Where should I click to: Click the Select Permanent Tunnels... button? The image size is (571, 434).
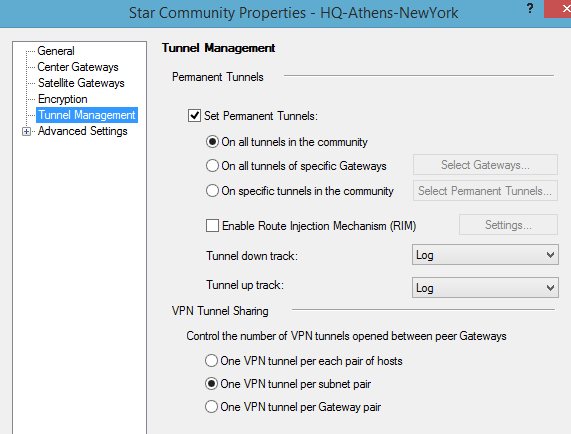(x=485, y=190)
